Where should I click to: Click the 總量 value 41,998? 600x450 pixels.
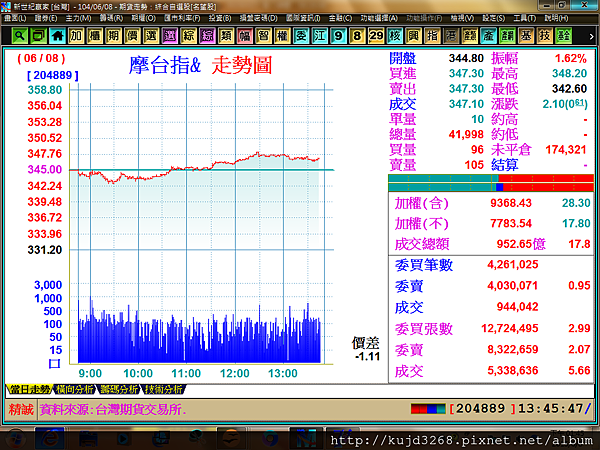click(466, 135)
